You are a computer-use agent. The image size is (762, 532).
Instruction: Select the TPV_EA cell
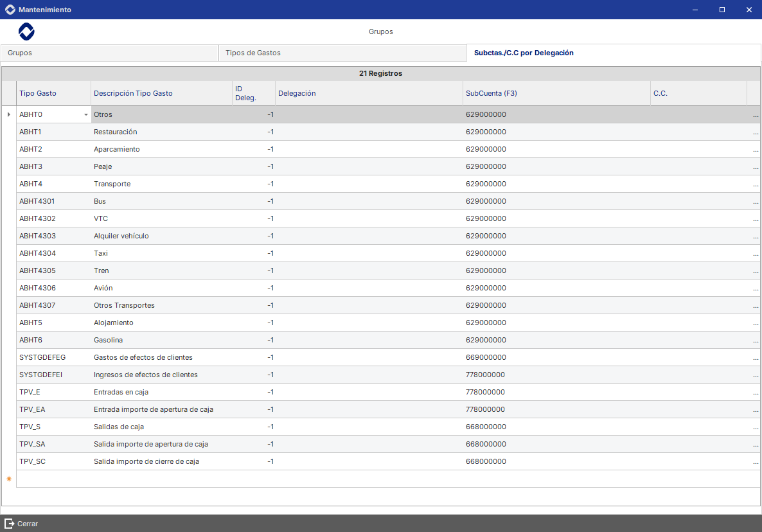tap(53, 409)
